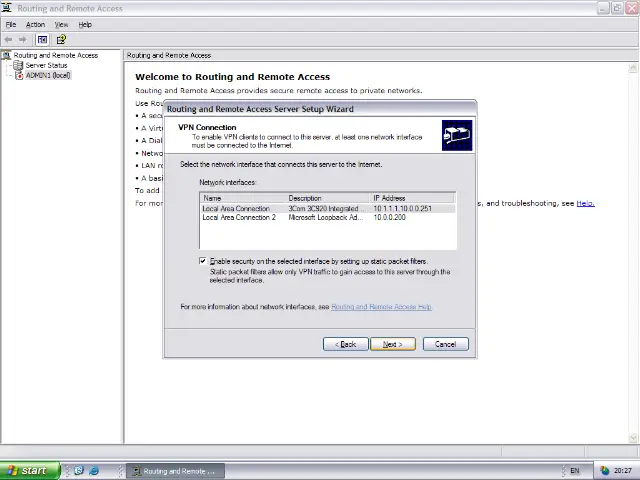Click the 10.0.0.200 IP address cell

[x=389, y=218]
